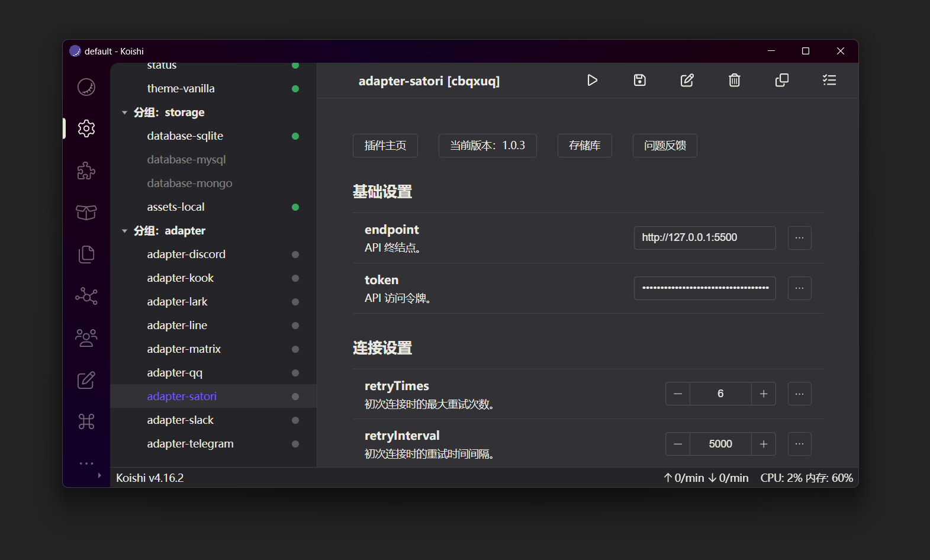This screenshot has height=560, width=930.
Task: Click 存储库 button
Action: coord(585,146)
